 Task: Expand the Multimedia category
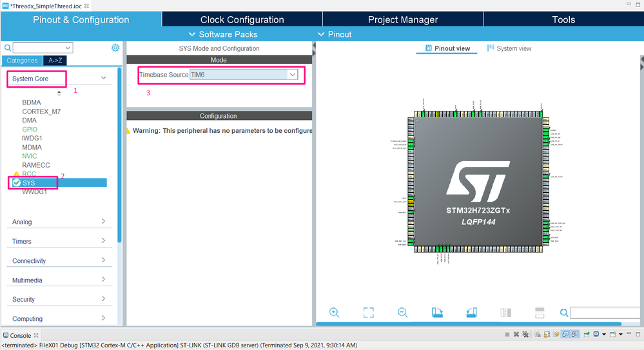click(x=104, y=279)
